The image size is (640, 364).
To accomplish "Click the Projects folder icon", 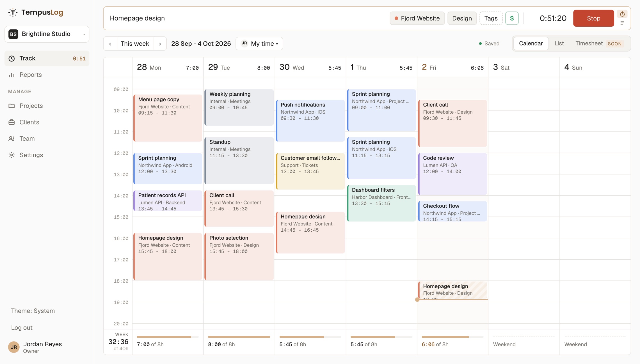I will [x=12, y=106].
